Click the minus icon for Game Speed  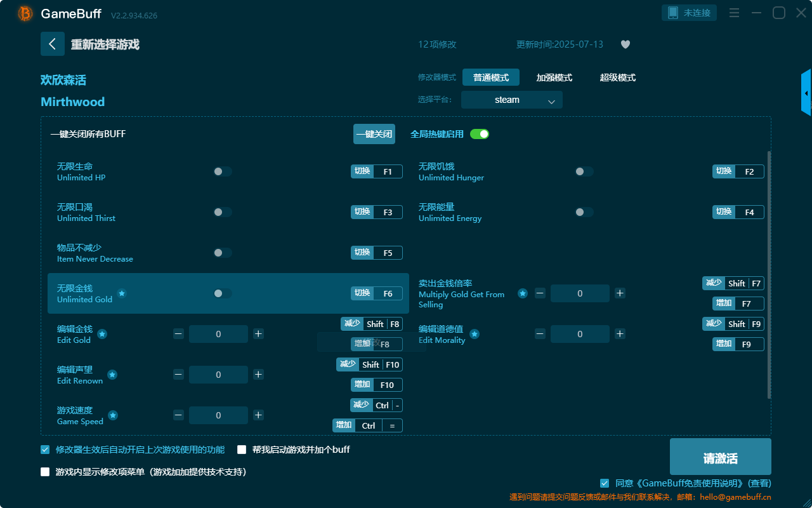178,415
